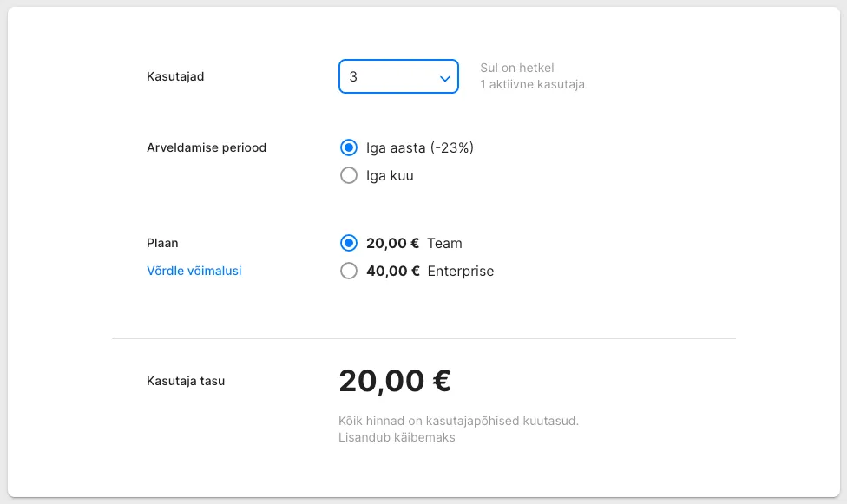Click the large 20,00 € total fee
The height and width of the screenshot is (504, 847).
(395, 381)
